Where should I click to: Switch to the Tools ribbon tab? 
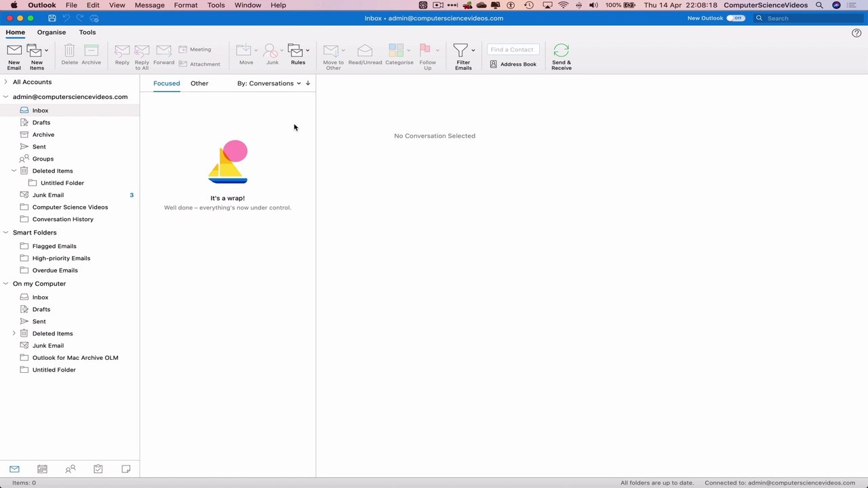(x=87, y=32)
